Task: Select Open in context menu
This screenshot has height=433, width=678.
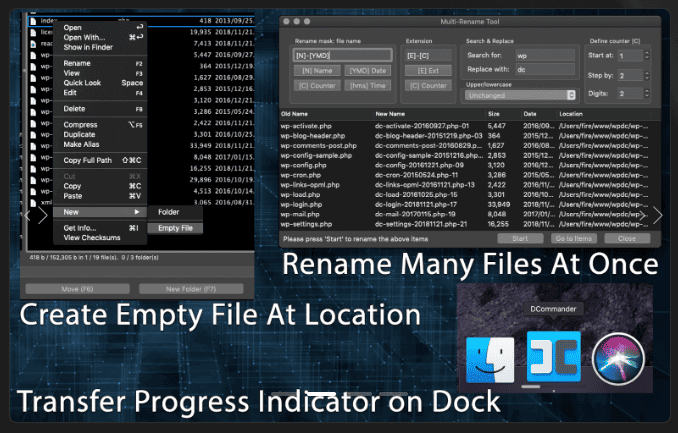Action: click(x=100, y=27)
